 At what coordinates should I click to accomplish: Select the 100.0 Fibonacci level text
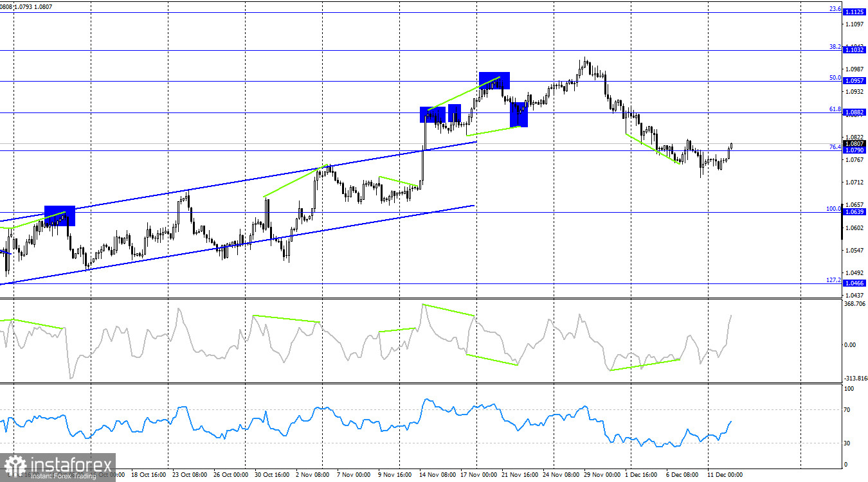[x=834, y=208]
